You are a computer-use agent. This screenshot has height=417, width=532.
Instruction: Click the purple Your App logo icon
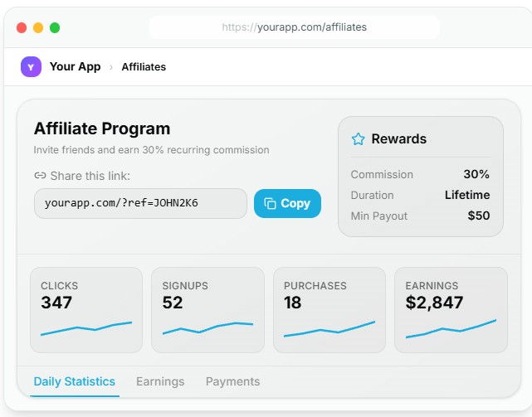(x=31, y=66)
